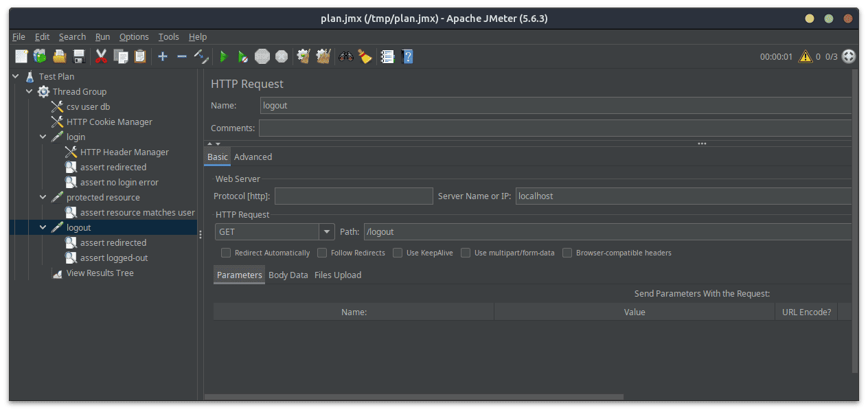
Task: Click the Toggle dropper icon in toolbar
Action: point(201,57)
